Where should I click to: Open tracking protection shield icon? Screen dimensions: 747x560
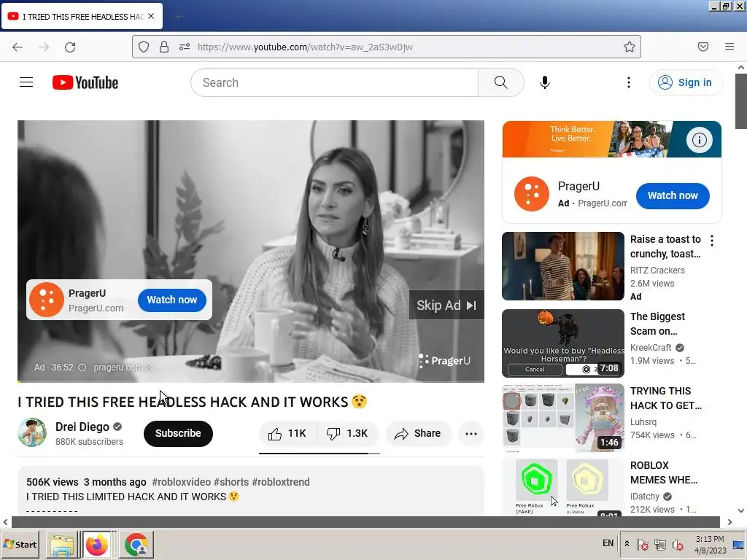144,47
